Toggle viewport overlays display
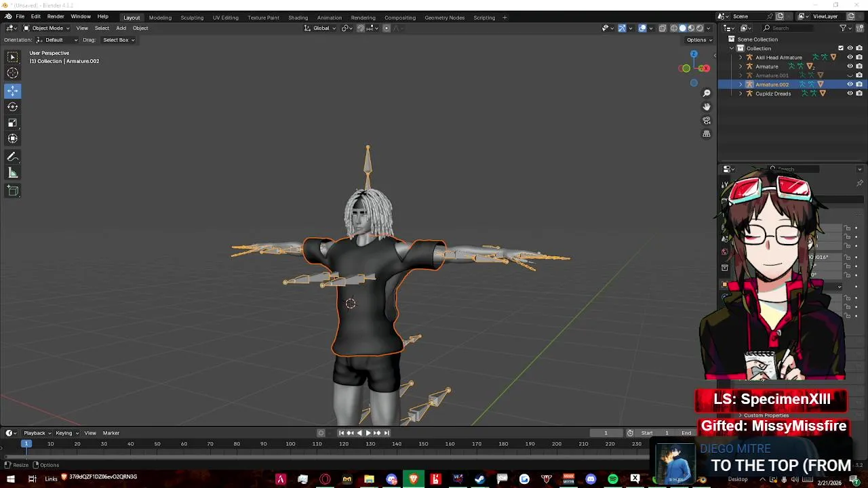This screenshot has width=868, height=488. 642,28
